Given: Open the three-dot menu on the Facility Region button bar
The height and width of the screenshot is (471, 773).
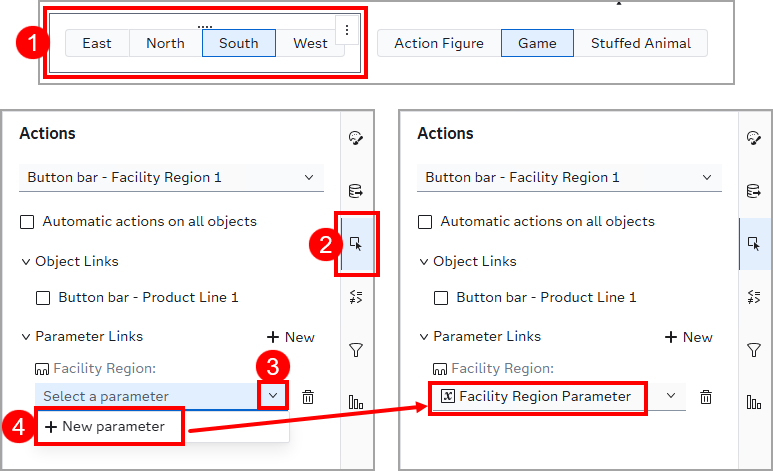Looking at the screenshot, I should pyautogui.click(x=347, y=30).
